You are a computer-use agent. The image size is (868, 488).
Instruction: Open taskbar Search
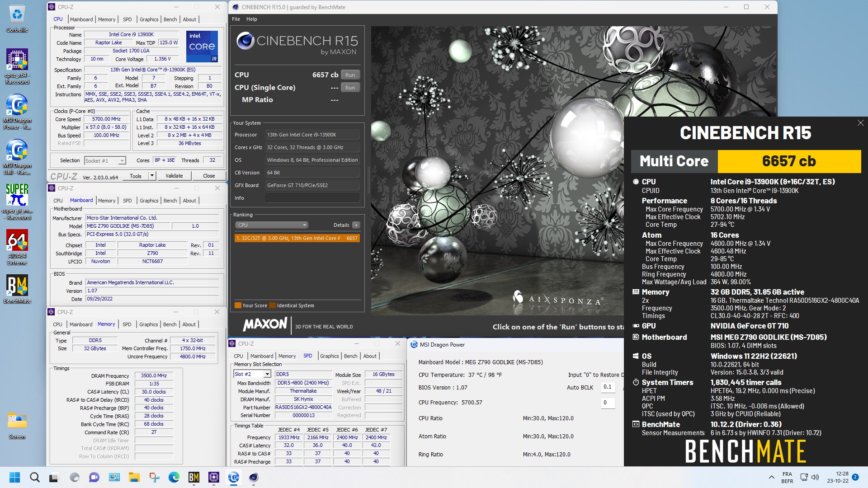(x=34, y=477)
